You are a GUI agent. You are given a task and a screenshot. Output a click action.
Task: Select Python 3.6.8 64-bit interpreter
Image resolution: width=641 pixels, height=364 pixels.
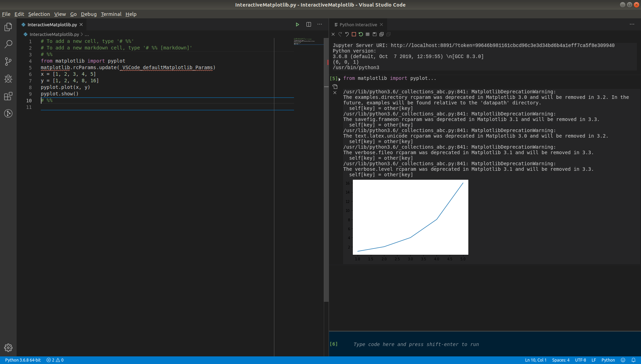click(x=23, y=360)
